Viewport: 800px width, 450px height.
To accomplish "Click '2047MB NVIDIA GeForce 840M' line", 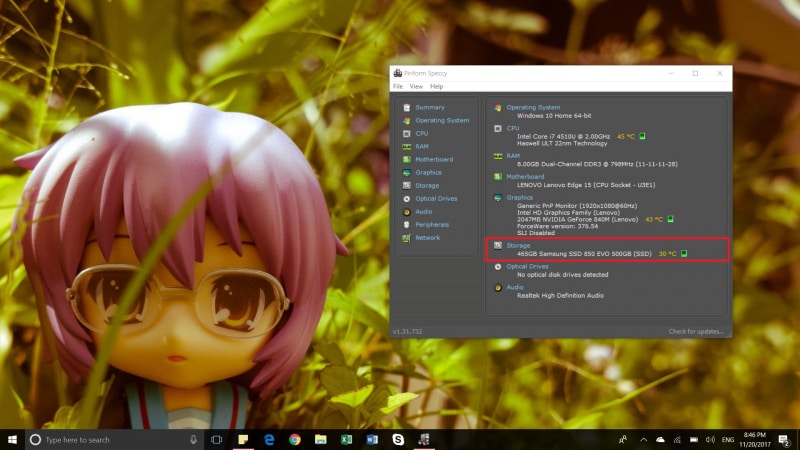I will tap(577, 219).
